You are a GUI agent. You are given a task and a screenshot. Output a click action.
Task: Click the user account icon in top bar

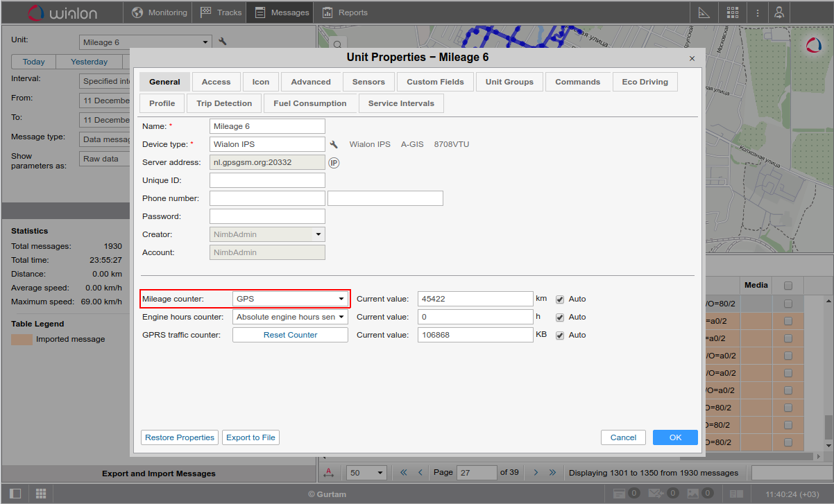pyautogui.click(x=780, y=12)
